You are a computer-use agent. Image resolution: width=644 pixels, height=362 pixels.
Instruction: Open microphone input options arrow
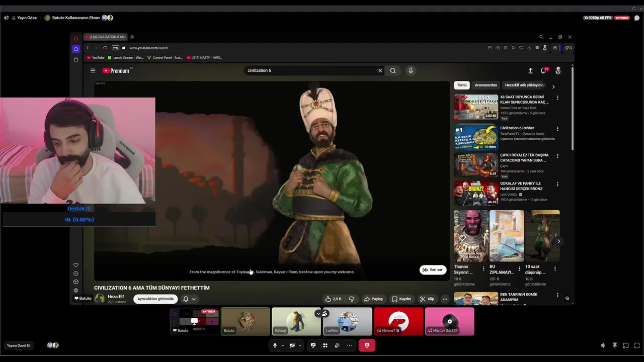(x=282, y=345)
